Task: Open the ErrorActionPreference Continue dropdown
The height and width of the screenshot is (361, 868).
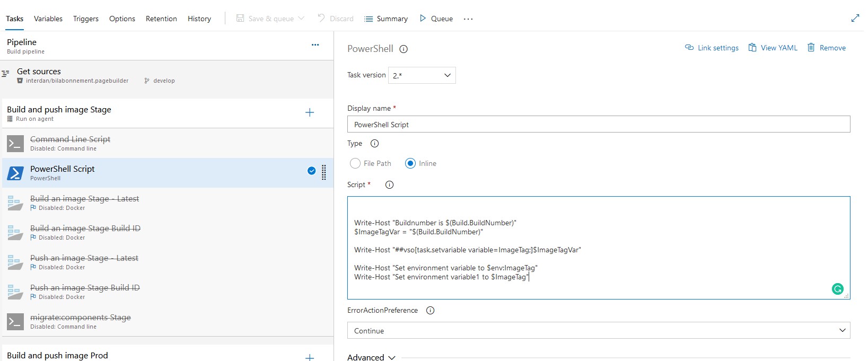Action: (599, 330)
